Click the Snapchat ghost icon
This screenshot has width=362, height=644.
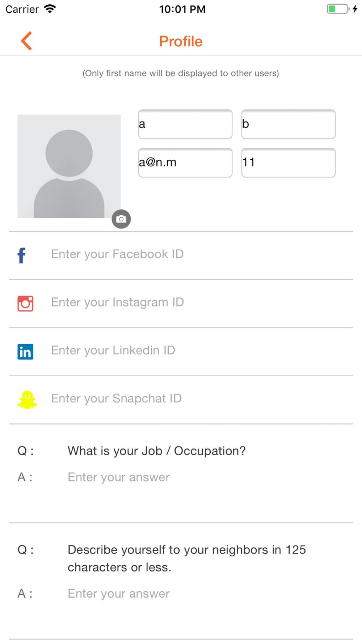(x=27, y=400)
